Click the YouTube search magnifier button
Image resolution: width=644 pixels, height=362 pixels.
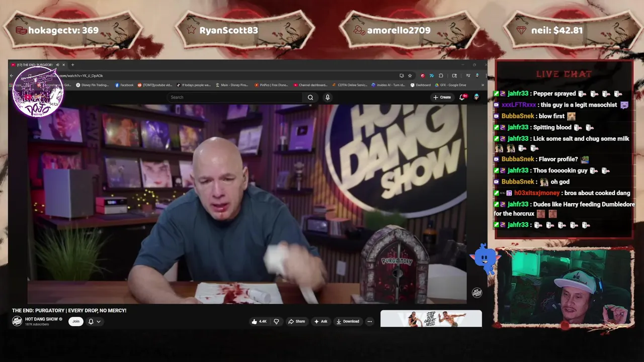coord(310,97)
